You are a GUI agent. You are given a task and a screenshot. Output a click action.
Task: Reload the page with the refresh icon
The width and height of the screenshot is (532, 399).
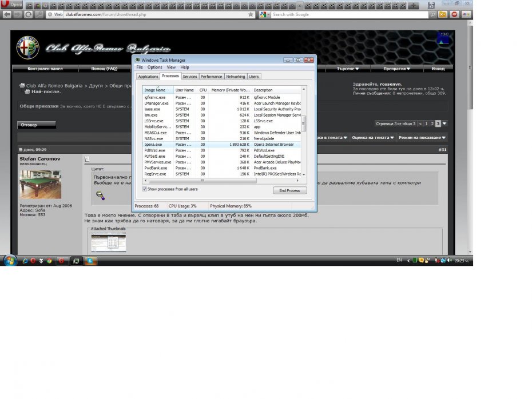pos(28,14)
